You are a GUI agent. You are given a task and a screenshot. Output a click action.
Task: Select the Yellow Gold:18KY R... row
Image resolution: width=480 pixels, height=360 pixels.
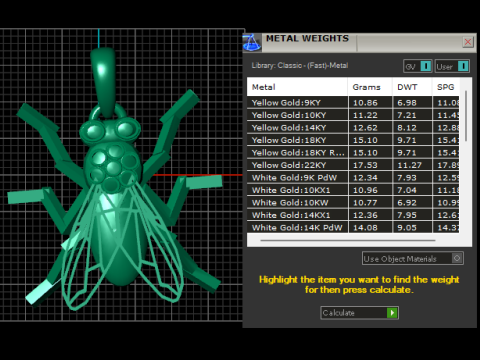pyautogui.click(x=353, y=153)
